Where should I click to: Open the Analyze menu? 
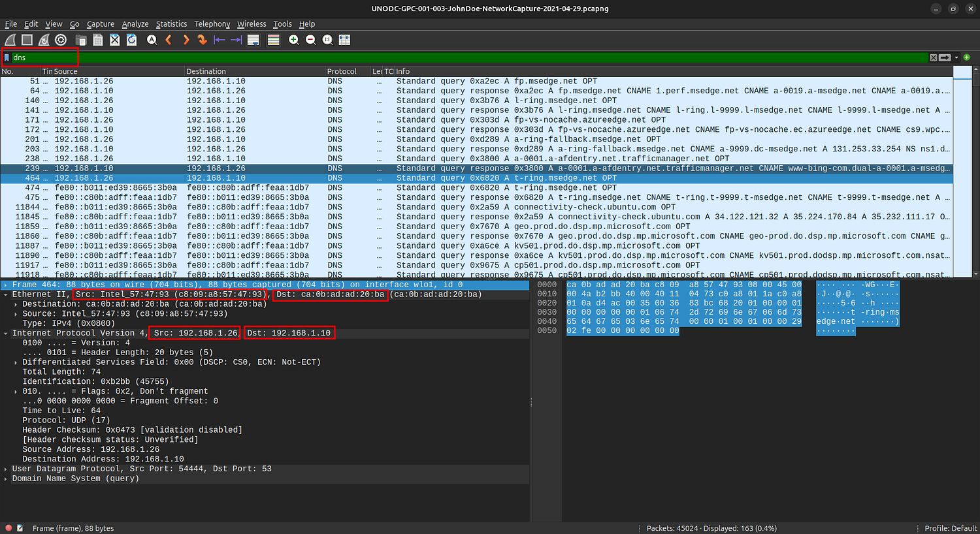[135, 24]
